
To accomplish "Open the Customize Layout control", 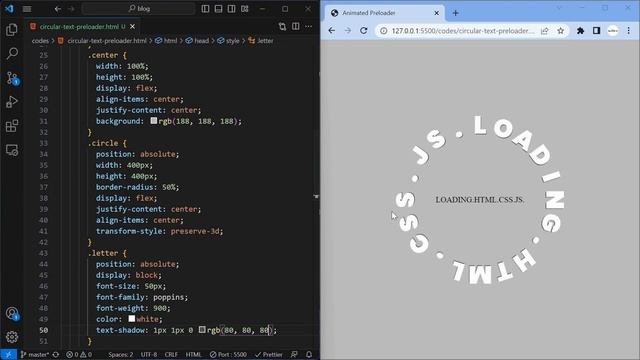I will 244,9.
